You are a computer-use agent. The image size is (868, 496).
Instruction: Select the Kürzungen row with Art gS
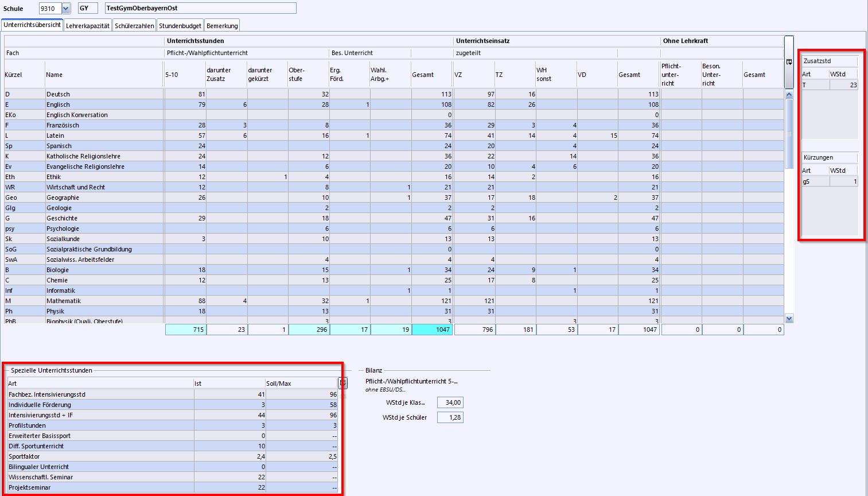pyautogui.click(x=830, y=181)
